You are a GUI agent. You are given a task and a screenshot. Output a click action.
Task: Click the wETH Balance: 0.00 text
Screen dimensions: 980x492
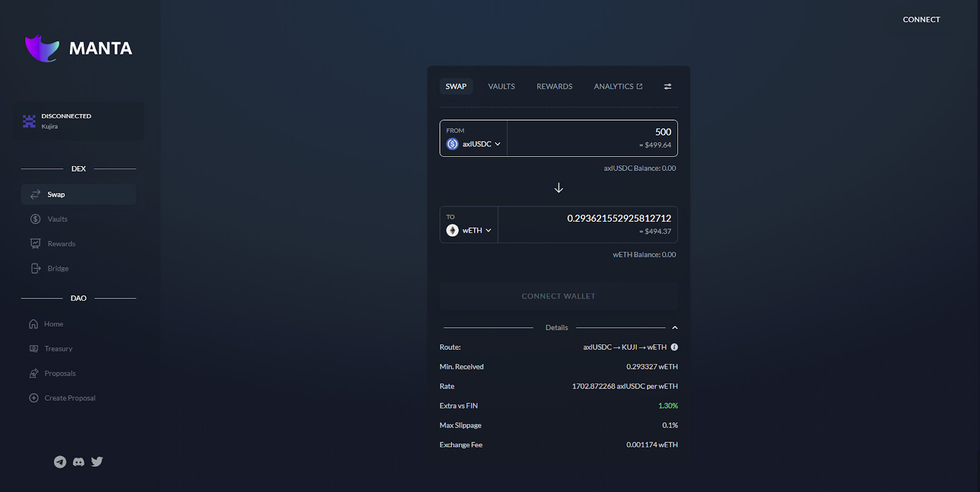pyautogui.click(x=644, y=254)
